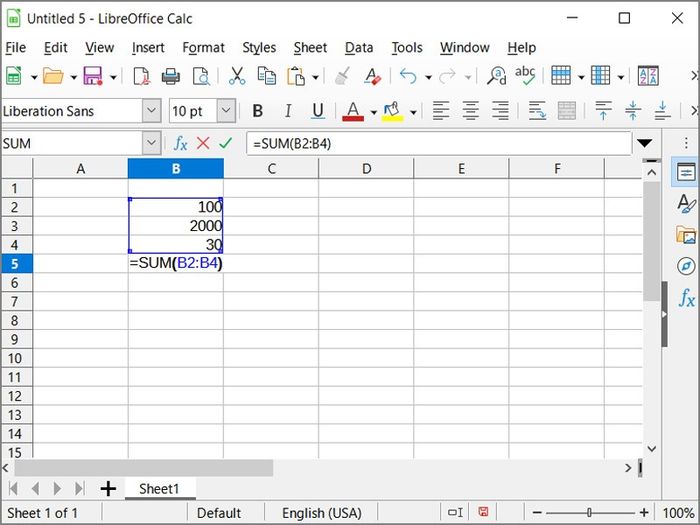Center cell content horizontally
700x525 pixels.
[471, 111]
